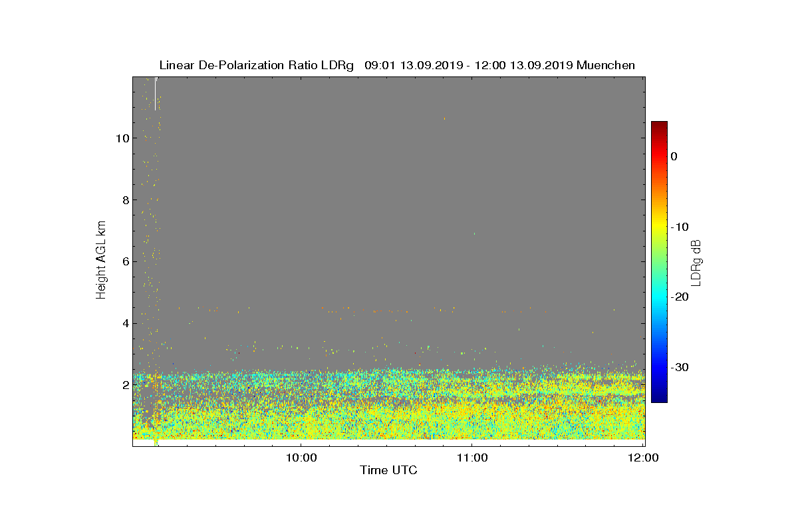
Task: Click the height tick label '4'
Action: pos(124,323)
